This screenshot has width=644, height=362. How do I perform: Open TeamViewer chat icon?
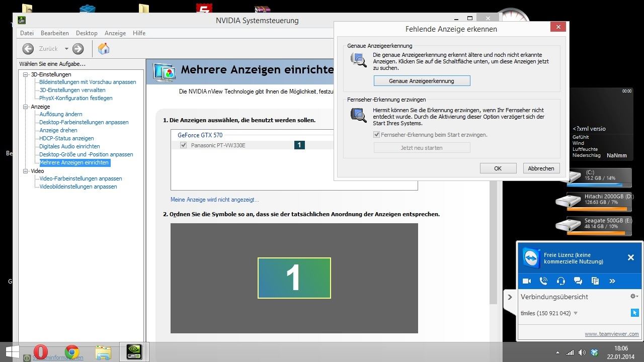click(578, 281)
